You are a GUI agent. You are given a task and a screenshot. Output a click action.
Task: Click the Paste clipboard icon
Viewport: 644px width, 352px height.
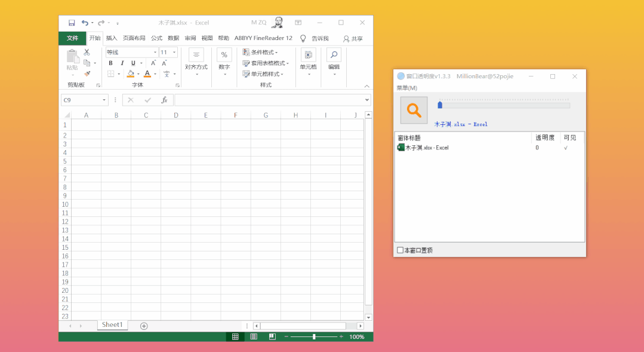pyautogui.click(x=72, y=56)
